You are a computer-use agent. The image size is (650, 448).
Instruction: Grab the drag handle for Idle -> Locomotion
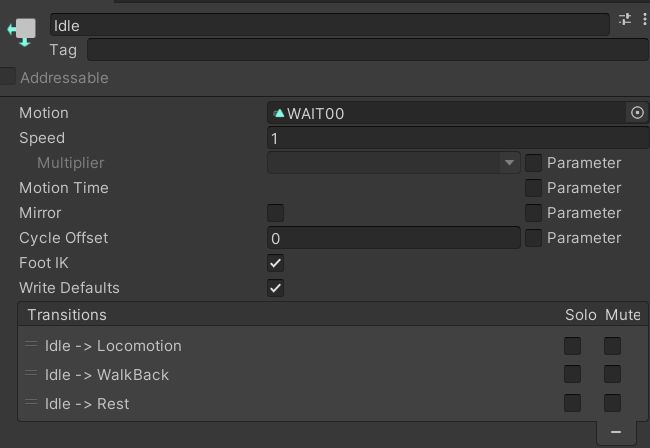click(31, 344)
